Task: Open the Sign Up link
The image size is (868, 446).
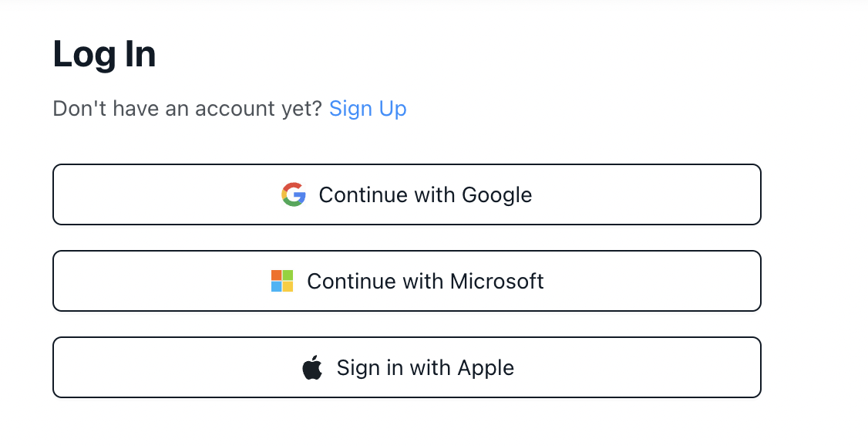Action: click(368, 109)
